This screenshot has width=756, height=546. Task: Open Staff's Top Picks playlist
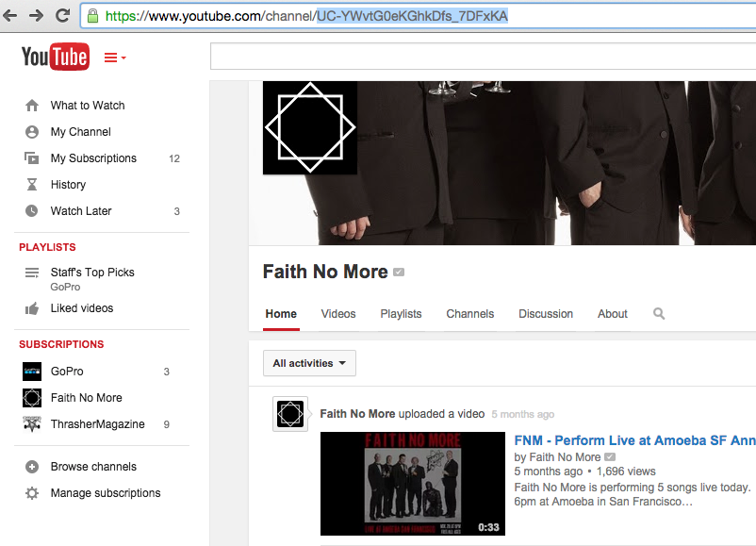point(92,273)
